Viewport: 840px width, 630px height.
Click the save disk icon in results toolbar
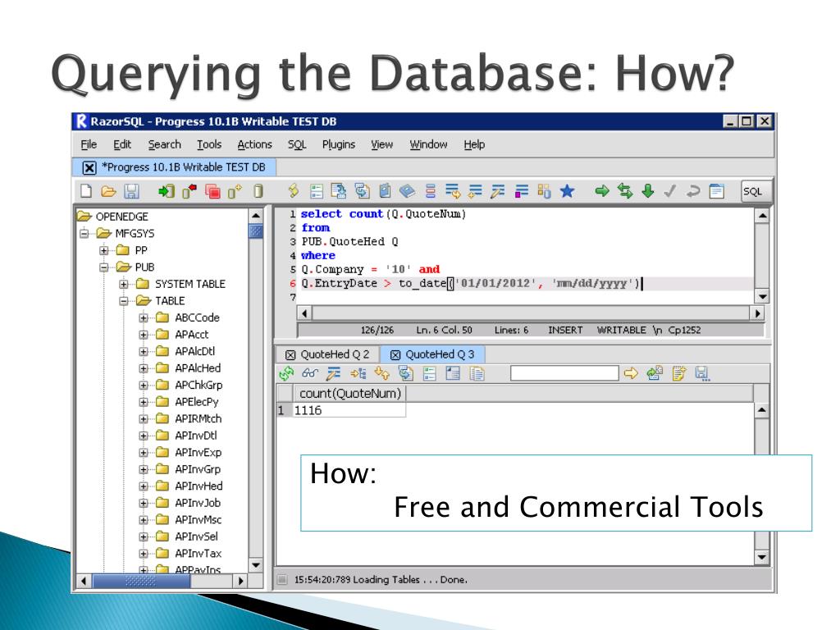tap(702, 373)
